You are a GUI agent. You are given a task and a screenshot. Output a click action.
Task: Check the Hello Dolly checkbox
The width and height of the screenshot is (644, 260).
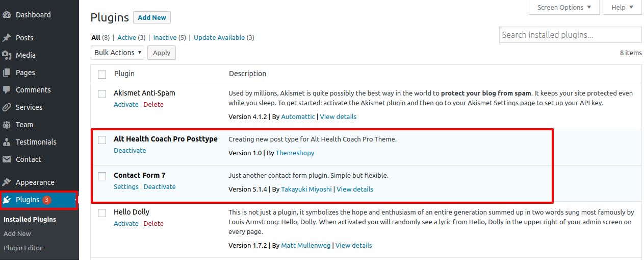pos(102,213)
